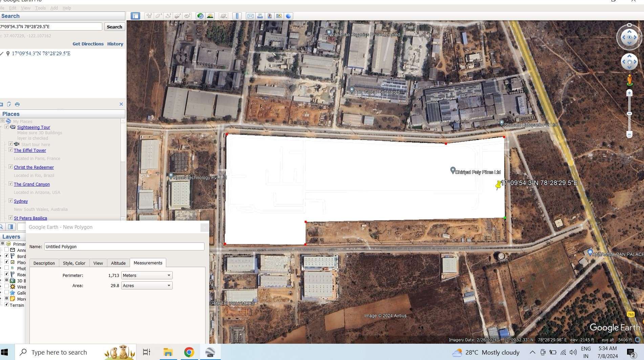This screenshot has width=644, height=360.
Task: Click the Add Polygon toolbar icon
Action: coord(158,16)
